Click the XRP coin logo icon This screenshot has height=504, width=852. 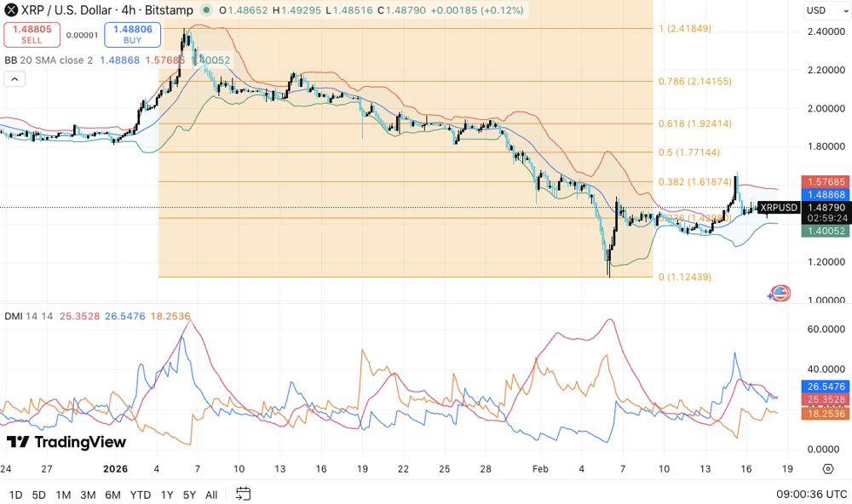click(x=11, y=9)
